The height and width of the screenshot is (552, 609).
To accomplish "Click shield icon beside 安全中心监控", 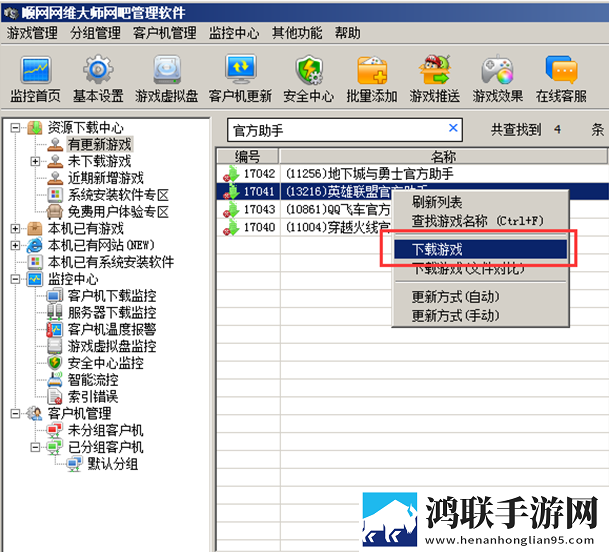I will [55, 363].
